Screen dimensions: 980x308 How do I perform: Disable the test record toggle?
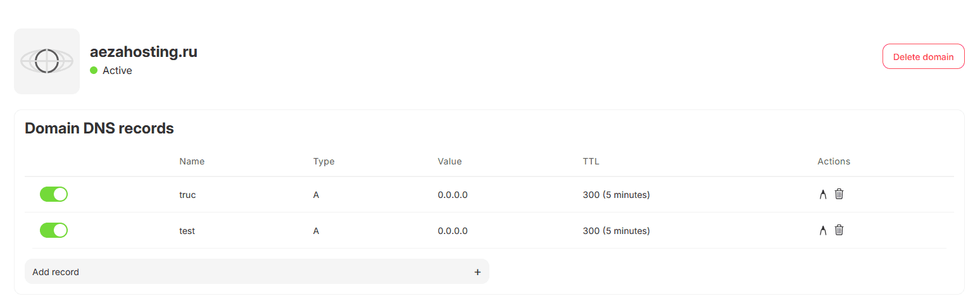tap(54, 230)
